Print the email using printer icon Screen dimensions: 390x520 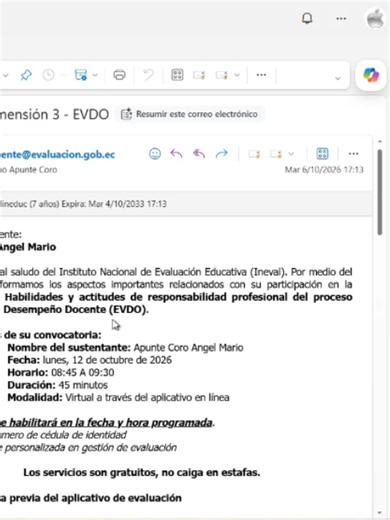click(x=119, y=75)
